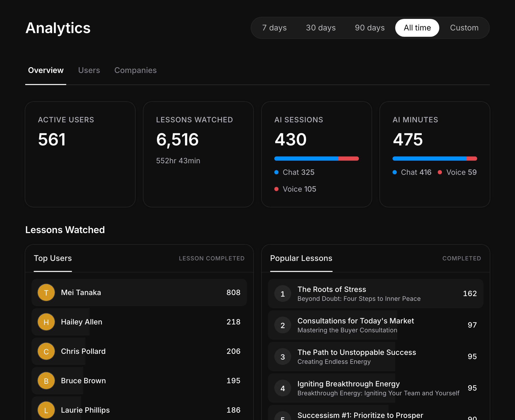Viewport: 515px width, 420px height.
Task: Click Mei Tanaka's avatar icon
Action: (46, 292)
